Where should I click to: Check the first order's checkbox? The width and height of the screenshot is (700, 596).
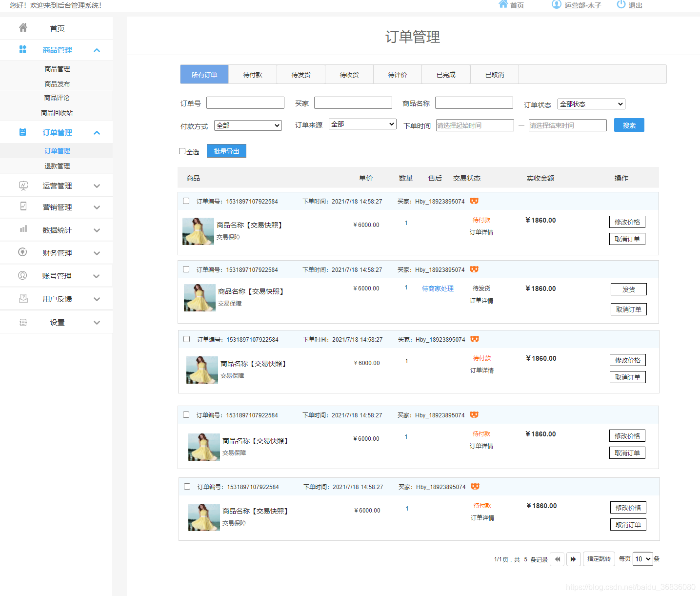pyautogui.click(x=186, y=201)
